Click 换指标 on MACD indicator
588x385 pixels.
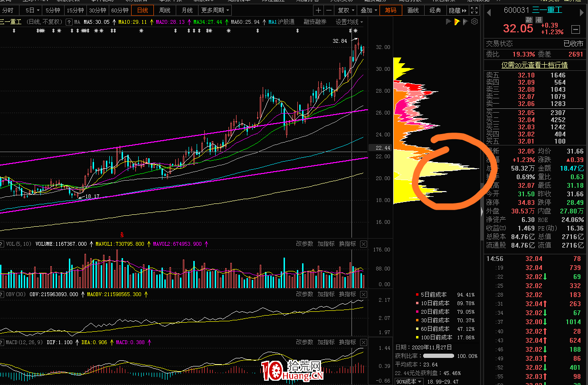[347, 342]
